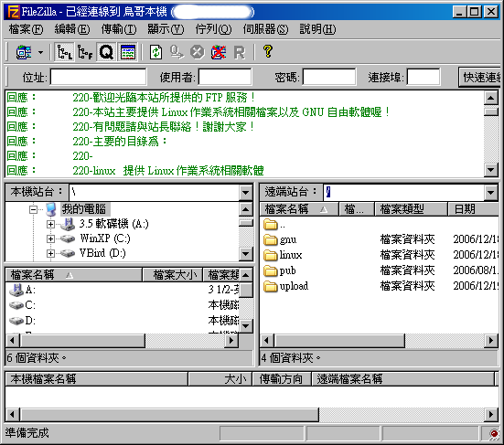Open the 遠端站台 remote path dropdown

[x=490, y=193]
